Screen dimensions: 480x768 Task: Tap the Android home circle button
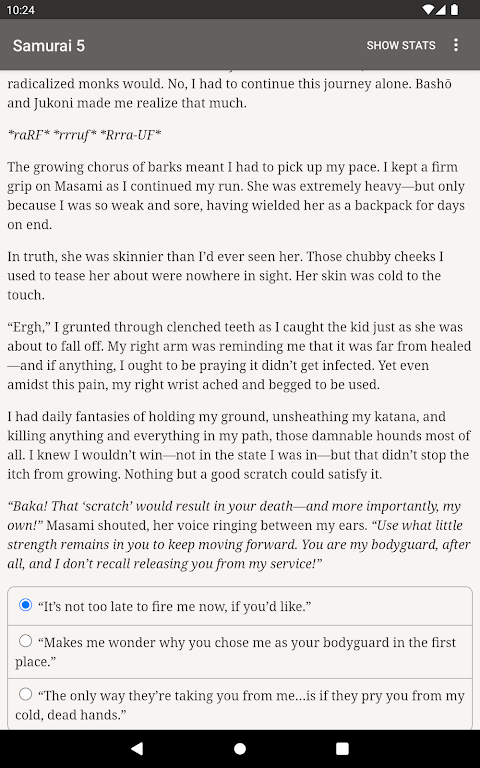[x=240, y=748]
